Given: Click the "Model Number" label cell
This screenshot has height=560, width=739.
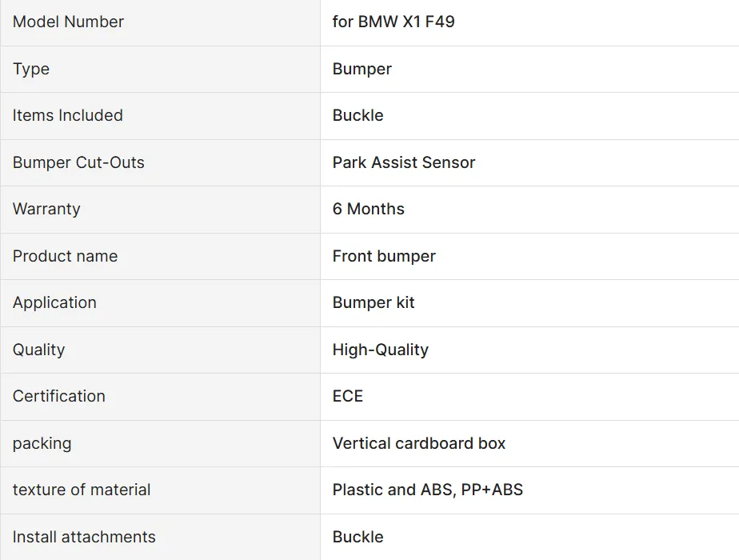Looking at the screenshot, I should coord(69,22).
